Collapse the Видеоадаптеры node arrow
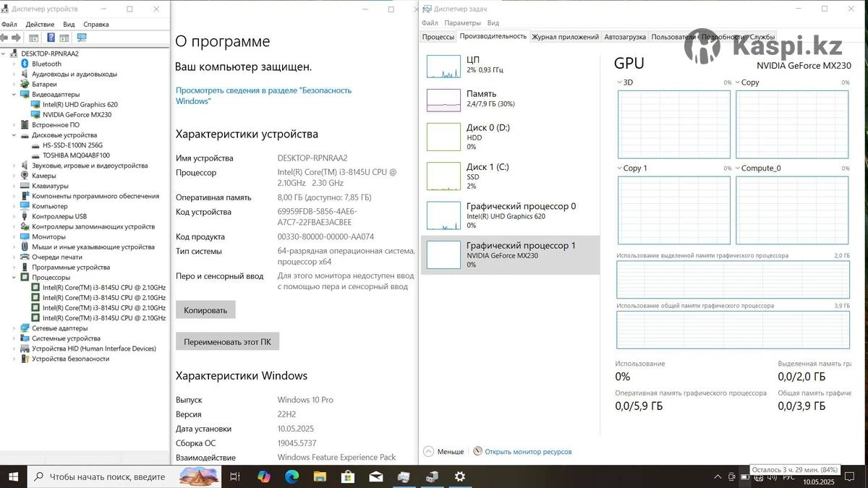Screen dimensions: 868x488 (x=14, y=94)
